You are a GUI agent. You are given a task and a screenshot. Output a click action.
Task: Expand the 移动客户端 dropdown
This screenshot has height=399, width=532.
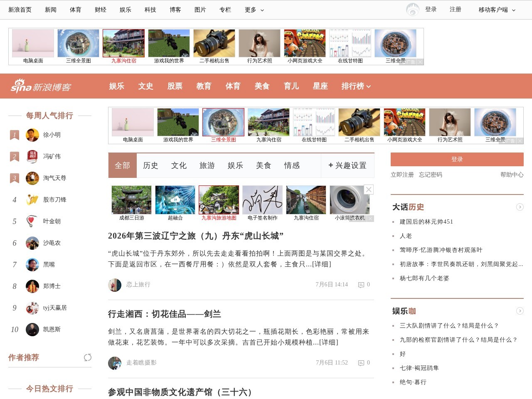click(497, 10)
